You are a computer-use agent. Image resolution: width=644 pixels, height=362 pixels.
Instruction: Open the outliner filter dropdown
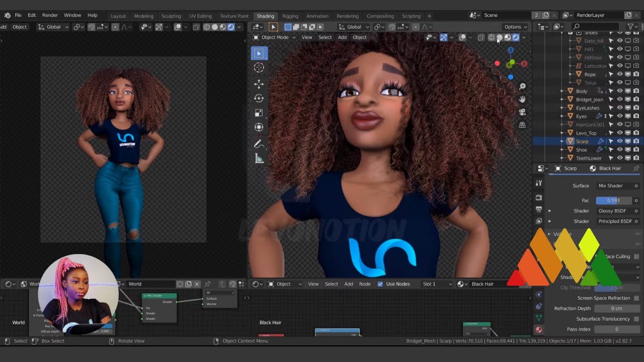[632, 27]
